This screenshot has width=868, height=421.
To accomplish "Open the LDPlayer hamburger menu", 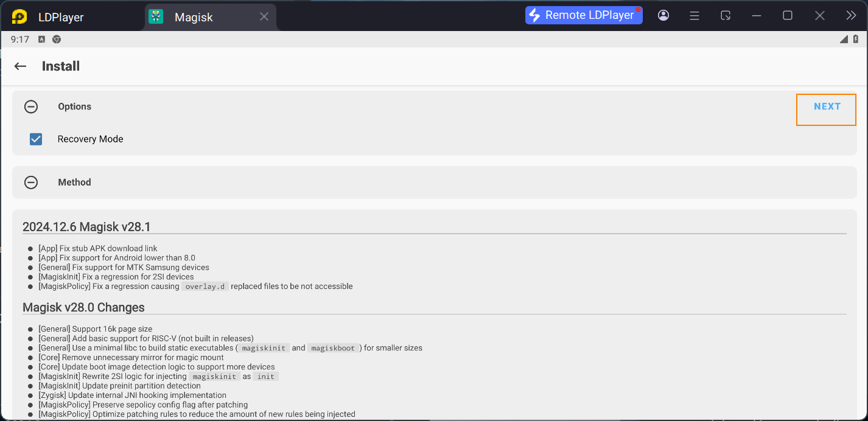I will tap(695, 16).
